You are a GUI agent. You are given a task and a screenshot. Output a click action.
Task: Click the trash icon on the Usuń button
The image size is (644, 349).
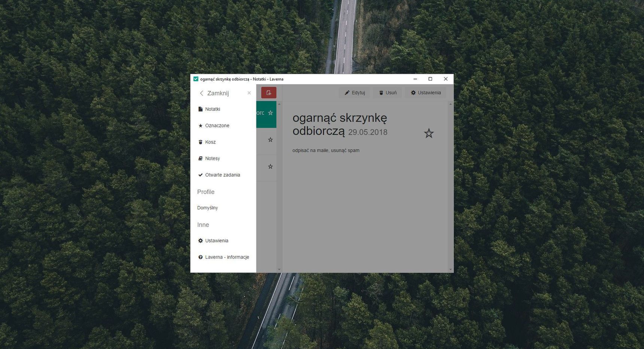(x=381, y=93)
